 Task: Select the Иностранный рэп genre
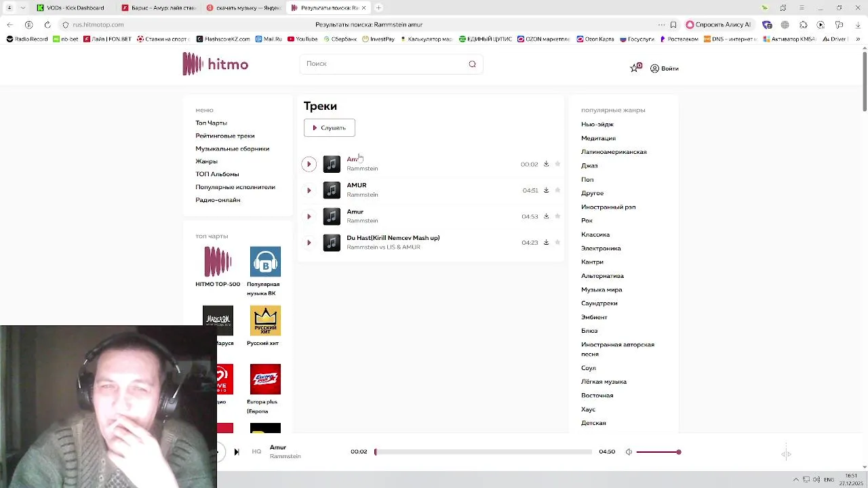point(608,207)
